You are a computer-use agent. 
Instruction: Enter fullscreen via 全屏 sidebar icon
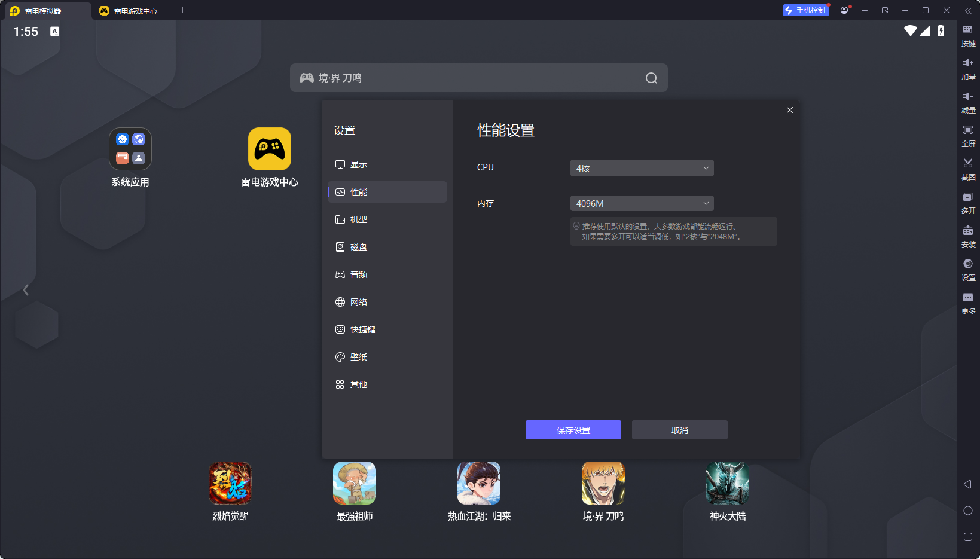click(x=967, y=135)
